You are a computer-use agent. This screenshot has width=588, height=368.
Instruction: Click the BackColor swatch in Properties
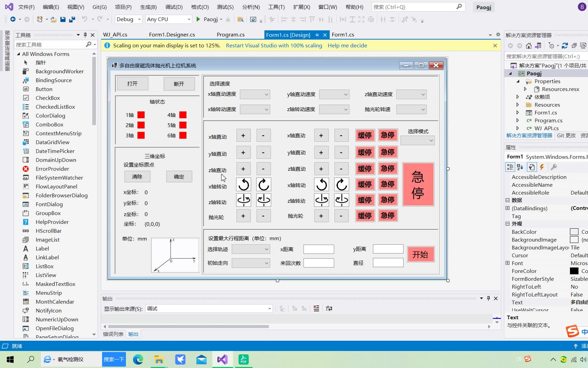point(574,232)
